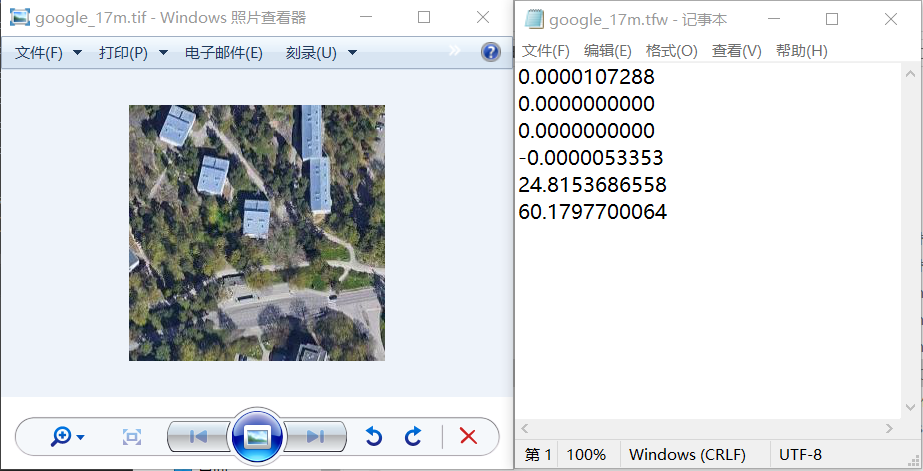Click the line 0.0000107288 in Notepad
Screen dimensions: 923x471
(x=586, y=77)
